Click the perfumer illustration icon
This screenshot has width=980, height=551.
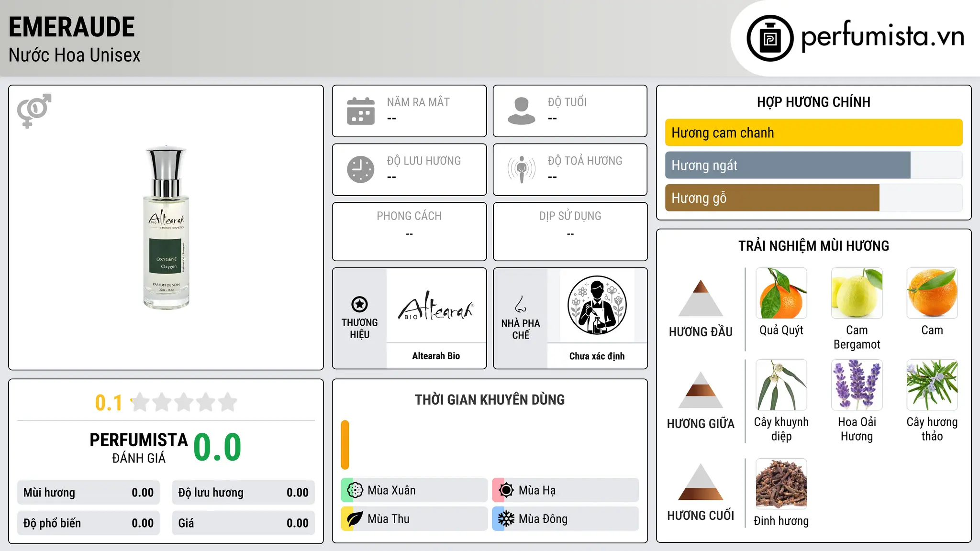(597, 305)
